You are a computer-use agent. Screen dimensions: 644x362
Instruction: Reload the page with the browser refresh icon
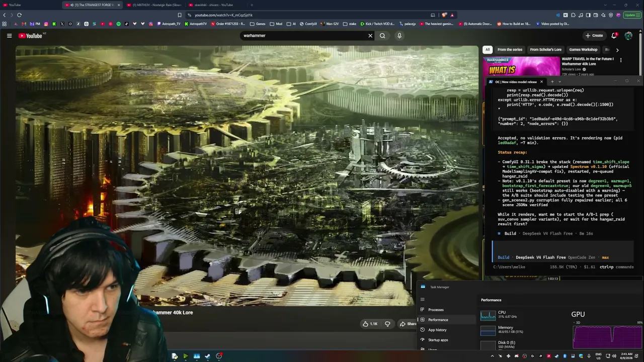coord(19,15)
